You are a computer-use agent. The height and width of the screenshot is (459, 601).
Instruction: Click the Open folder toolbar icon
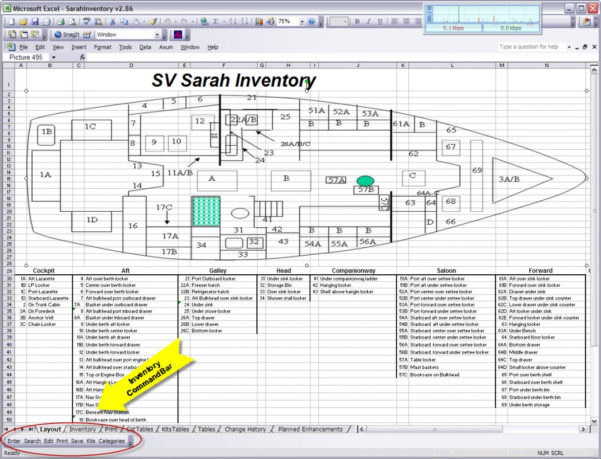23,20
